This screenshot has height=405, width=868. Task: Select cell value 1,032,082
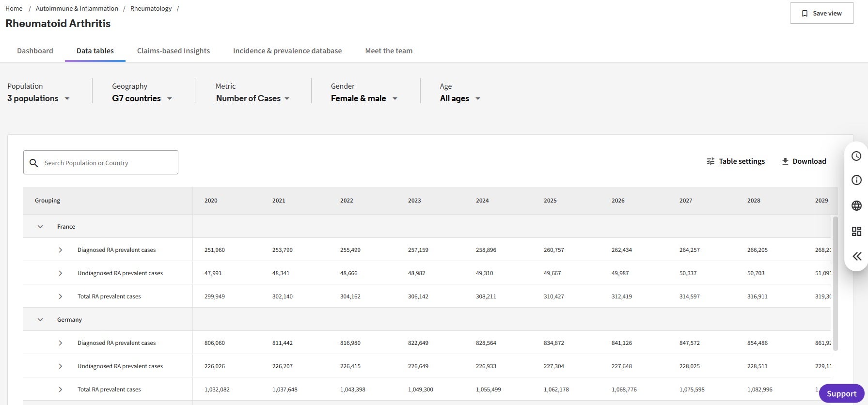217,389
